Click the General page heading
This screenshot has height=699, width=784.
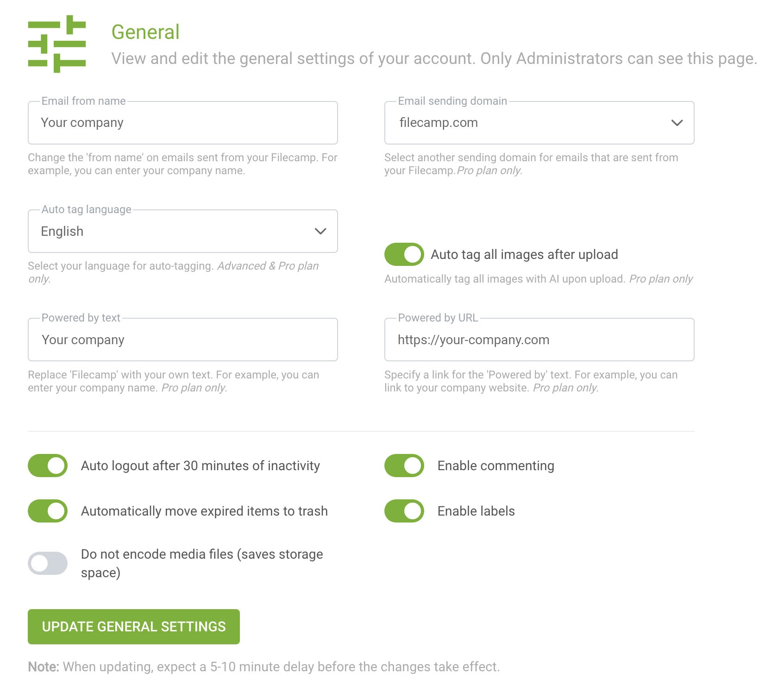[x=145, y=32]
